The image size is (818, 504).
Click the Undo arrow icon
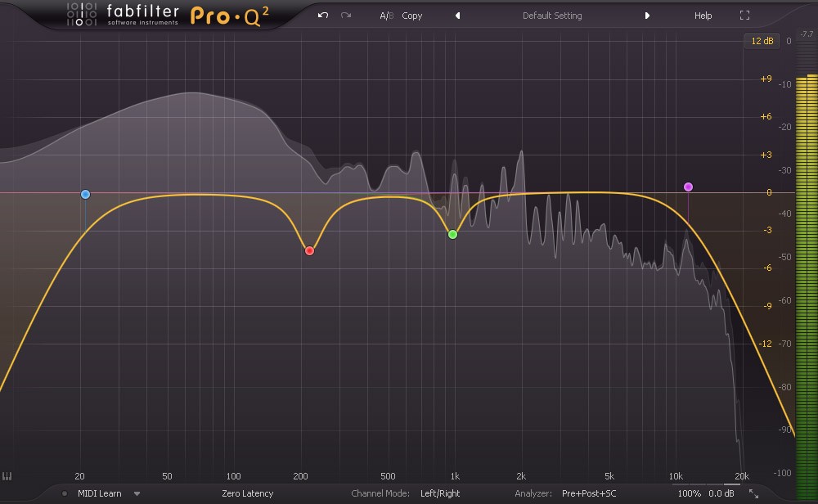323,15
